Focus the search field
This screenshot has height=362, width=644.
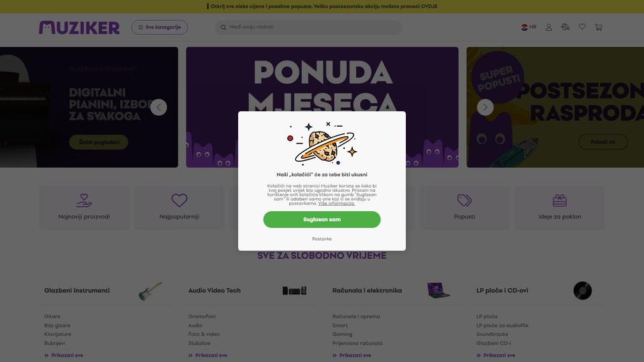308,27
